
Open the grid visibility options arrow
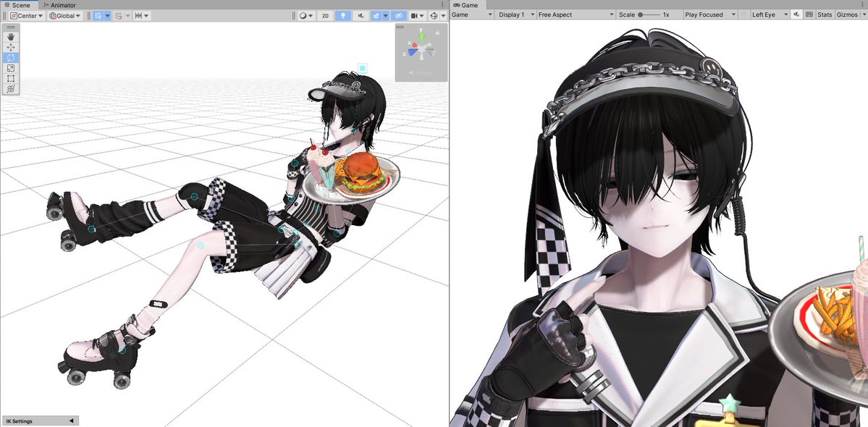click(107, 15)
